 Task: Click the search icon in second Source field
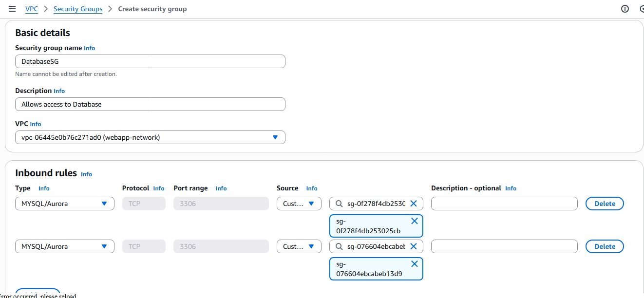tap(339, 246)
